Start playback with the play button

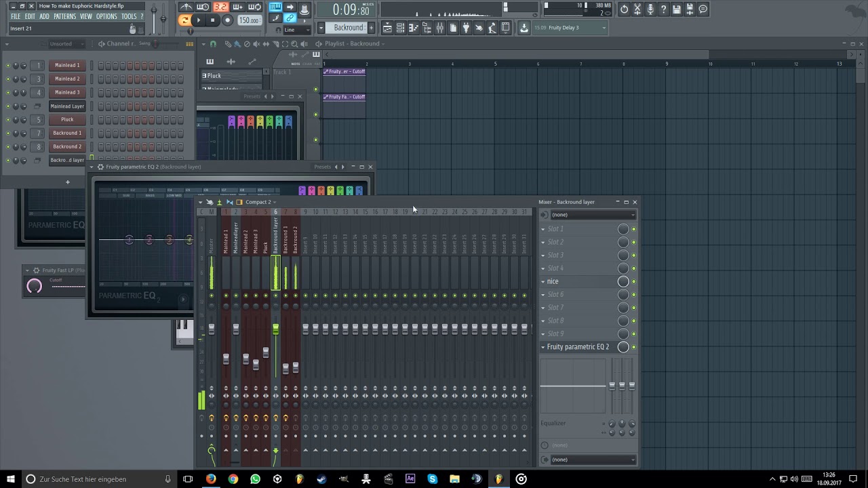(198, 20)
